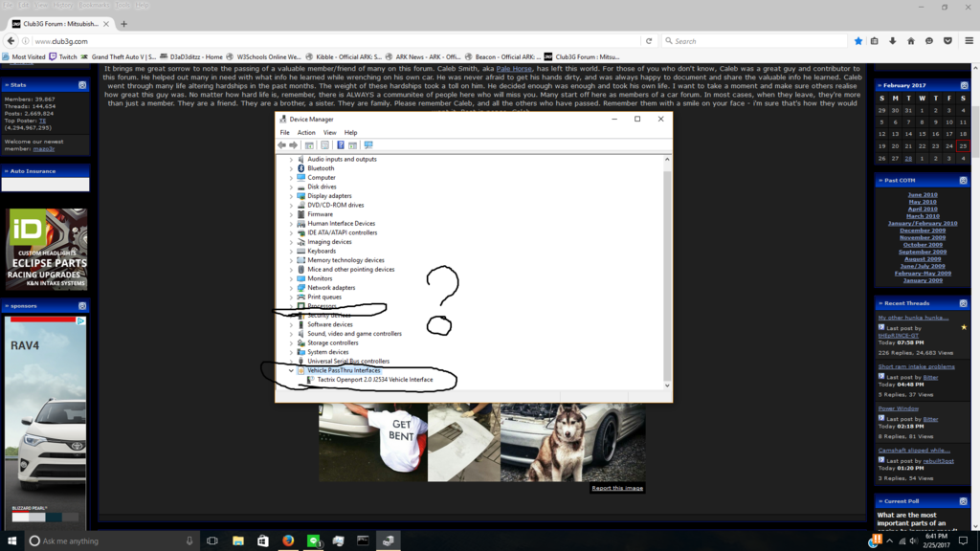This screenshot has height=551, width=980.
Task: Open Firefox downloads arrow icon
Action: [893, 41]
